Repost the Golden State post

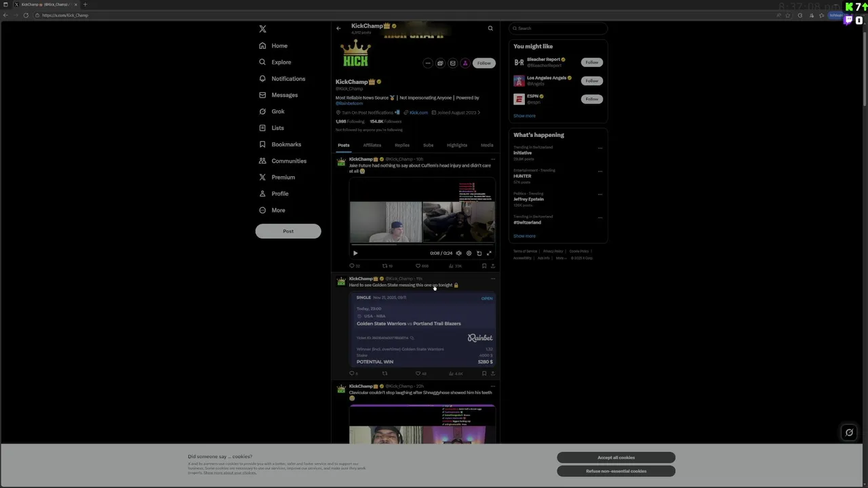tap(384, 373)
